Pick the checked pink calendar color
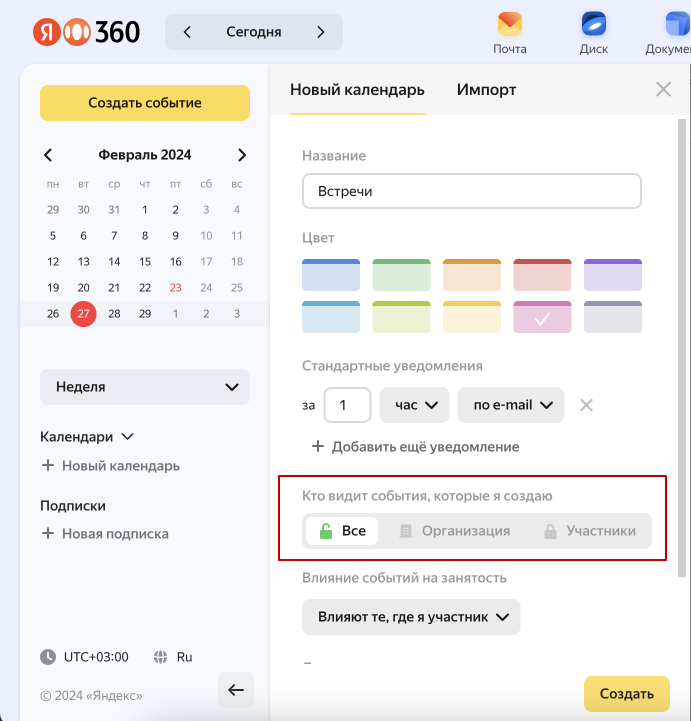The width and height of the screenshot is (691, 721). click(x=543, y=317)
